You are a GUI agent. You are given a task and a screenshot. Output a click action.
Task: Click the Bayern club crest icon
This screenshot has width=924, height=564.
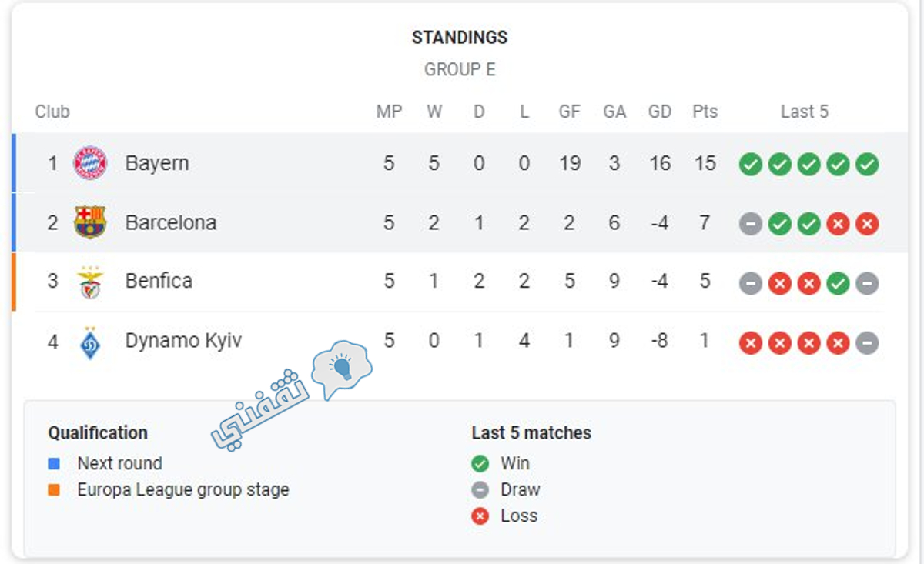(90, 163)
